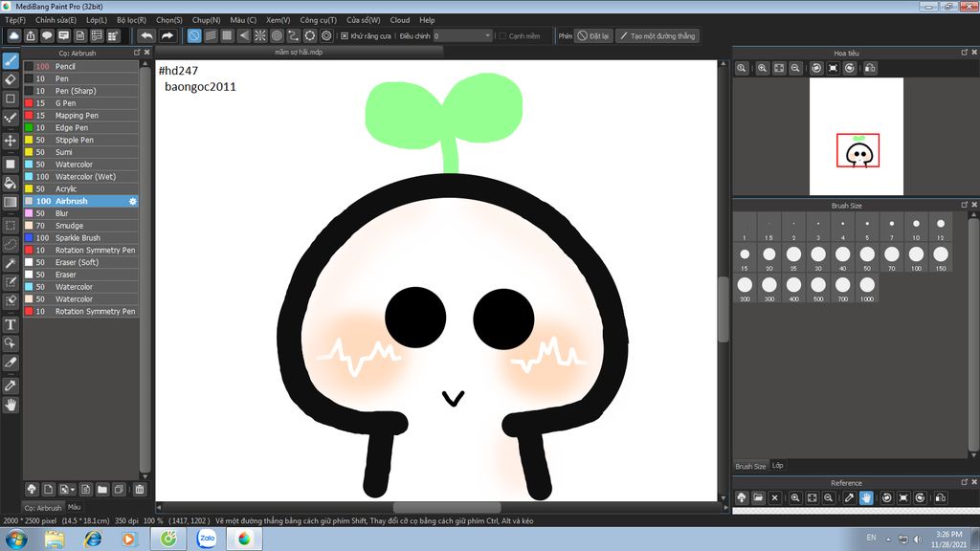
Task: Activate the Hand pan tool
Action: pos(11,405)
